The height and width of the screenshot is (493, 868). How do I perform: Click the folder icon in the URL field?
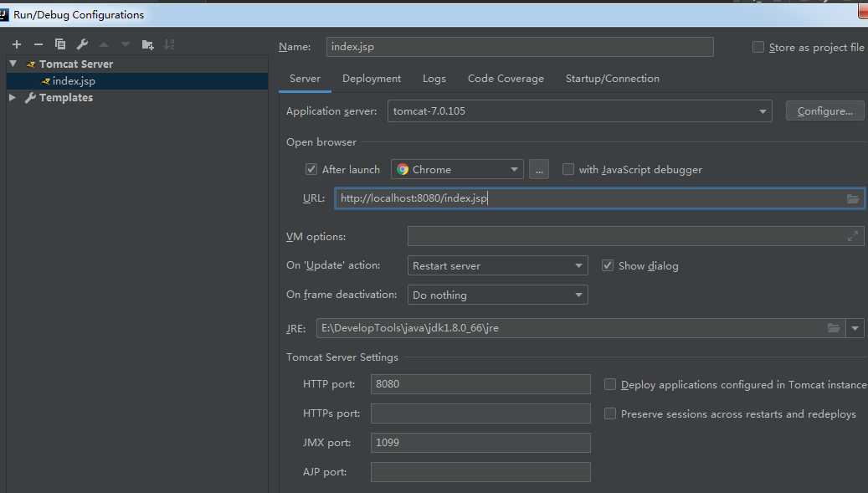click(x=852, y=198)
